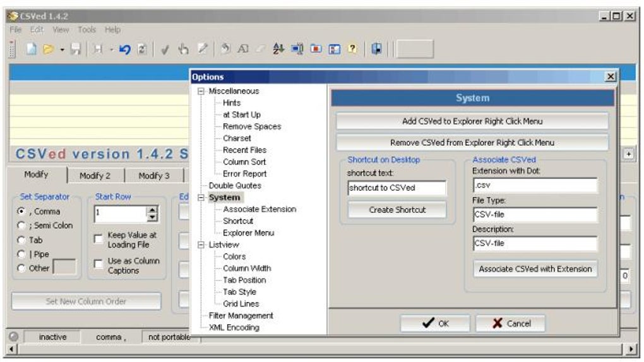Screen dimensions: 644x362
Task: Click Cancel in the Options dialog
Action: (x=511, y=323)
